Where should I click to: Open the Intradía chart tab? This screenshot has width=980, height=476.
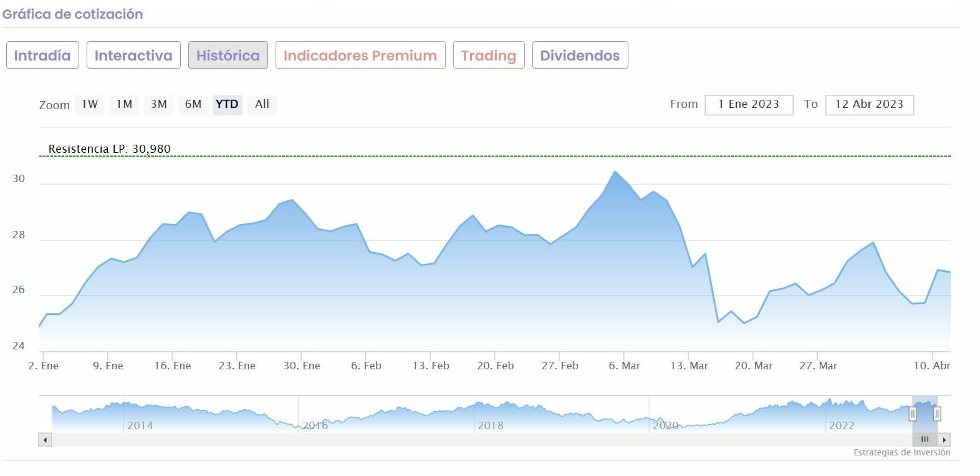pos(42,56)
